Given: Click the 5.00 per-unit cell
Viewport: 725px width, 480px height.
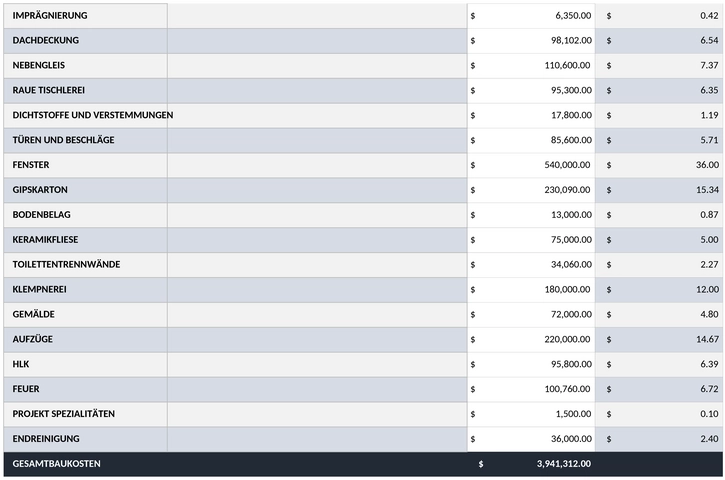Looking at the screenshot, I should point(659,240).
